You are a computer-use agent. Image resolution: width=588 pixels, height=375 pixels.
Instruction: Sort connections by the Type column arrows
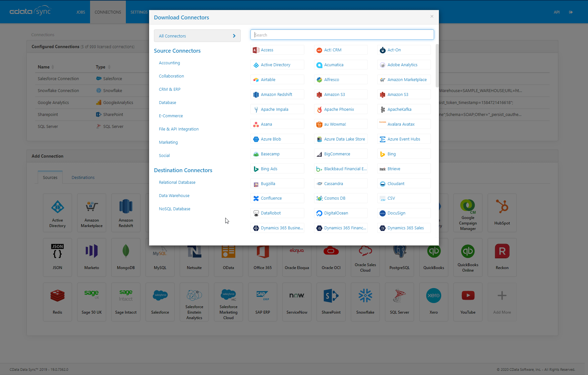tap(109, 67)
